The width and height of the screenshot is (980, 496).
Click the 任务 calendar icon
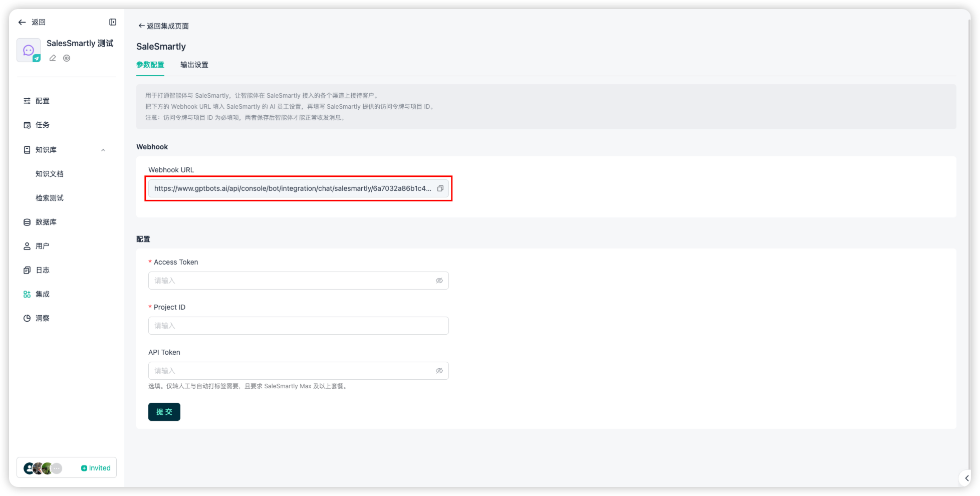[27, 125]
